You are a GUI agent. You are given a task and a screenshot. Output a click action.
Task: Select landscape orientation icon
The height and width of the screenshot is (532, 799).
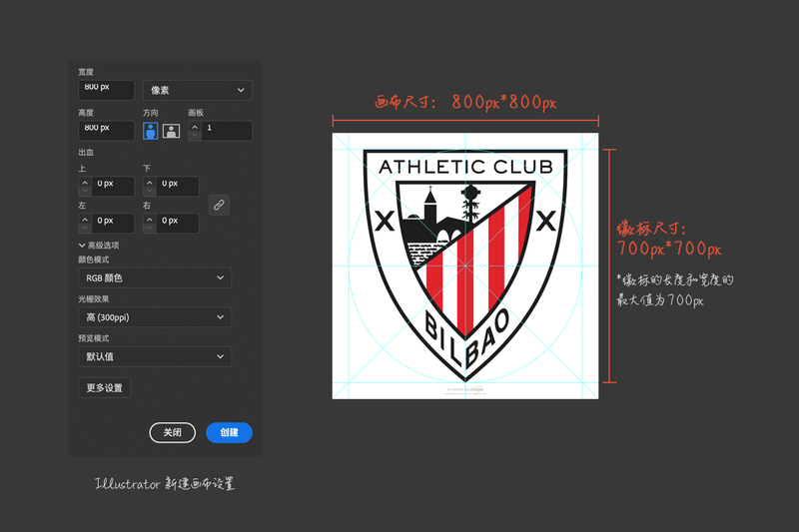[171, 131]
